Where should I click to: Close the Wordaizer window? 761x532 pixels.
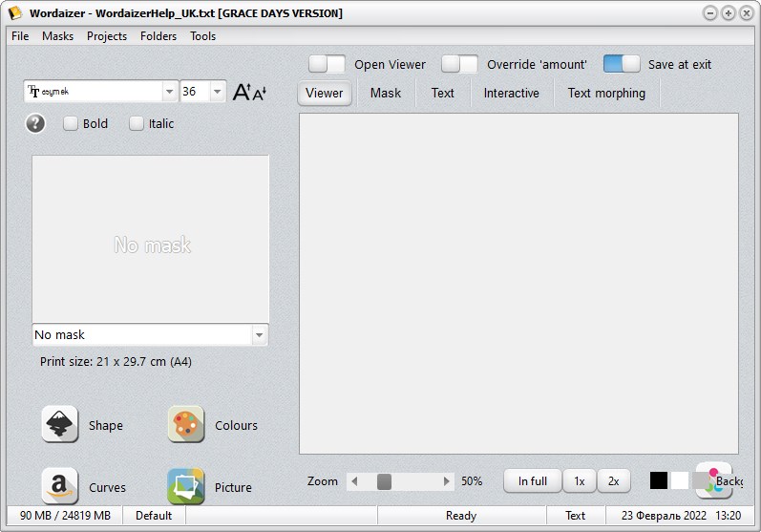747,13
